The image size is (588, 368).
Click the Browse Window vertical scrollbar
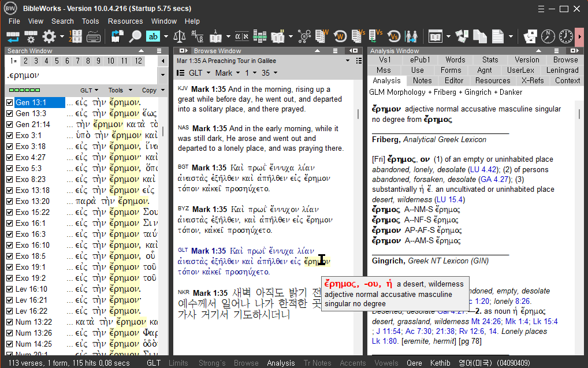358,218
